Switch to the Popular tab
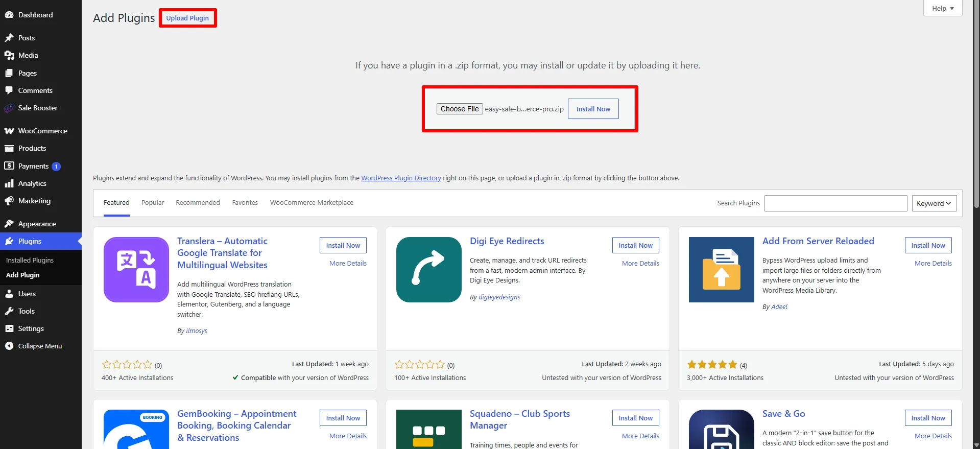The width and height of the screenshot is (980, 449). (x=153, y=203)
